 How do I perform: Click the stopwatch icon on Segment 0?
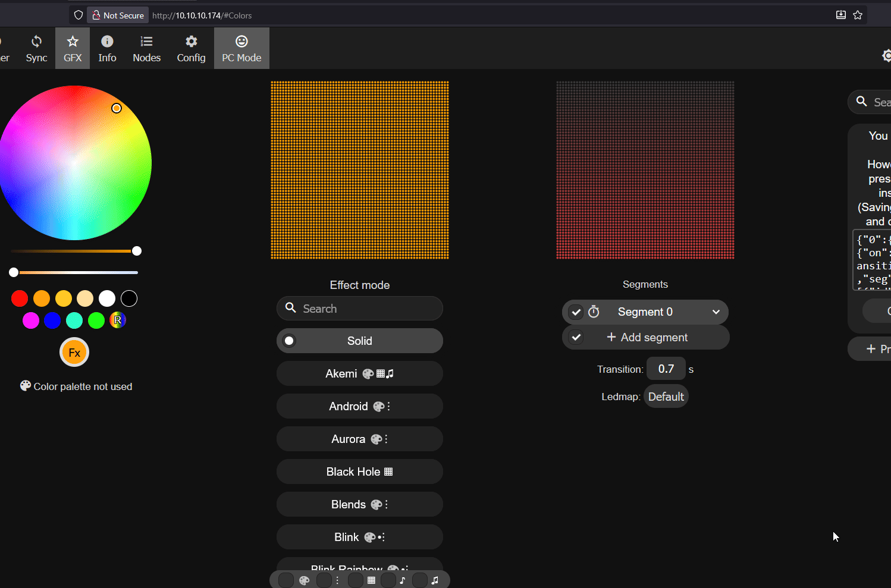[x=594, y=312]
